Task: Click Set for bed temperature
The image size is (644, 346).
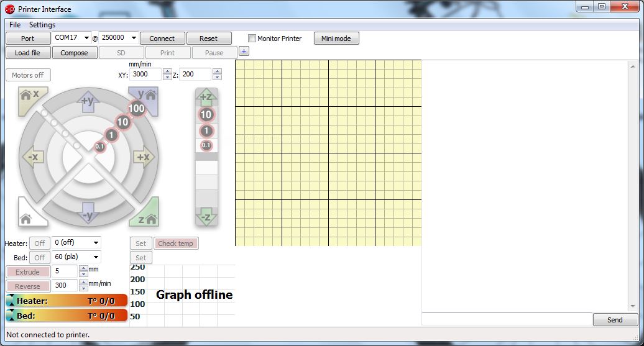Action: 141,258
